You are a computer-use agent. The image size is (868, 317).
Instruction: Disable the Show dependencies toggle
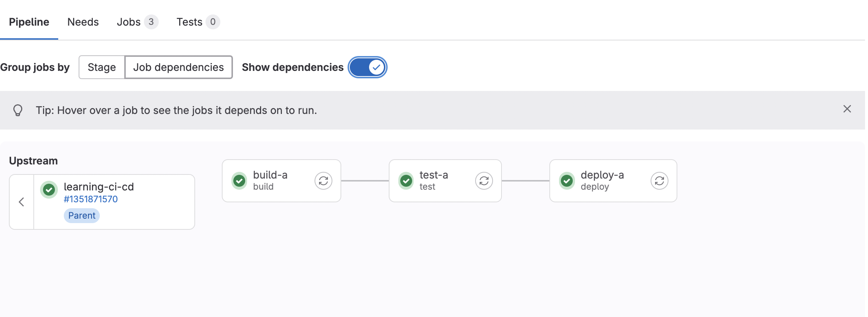pyautogui.click(x=367, y=67)
